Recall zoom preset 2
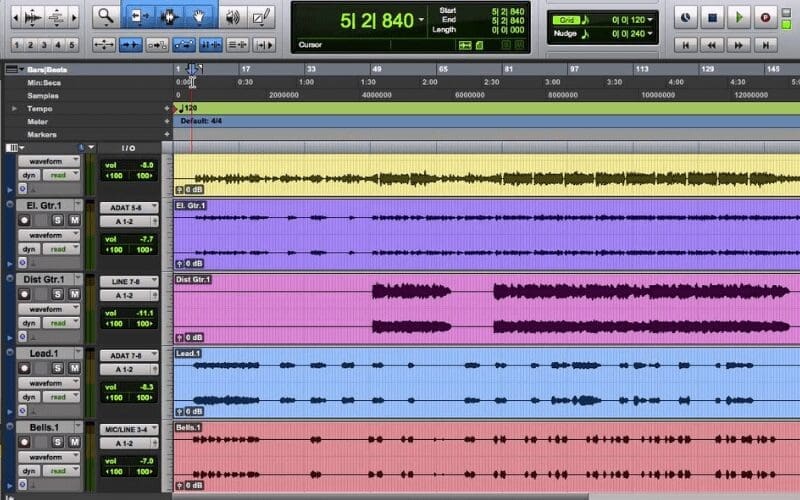This screenshot has height=500, width=800. point(30,45)
